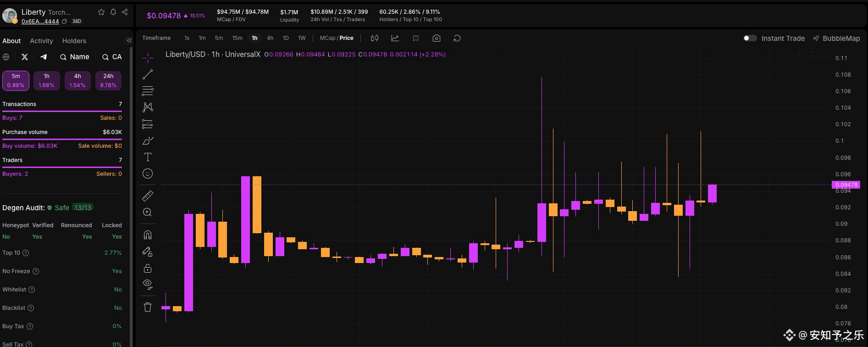
Task: Collapse the left info panel
Action: tap(129, 40)
